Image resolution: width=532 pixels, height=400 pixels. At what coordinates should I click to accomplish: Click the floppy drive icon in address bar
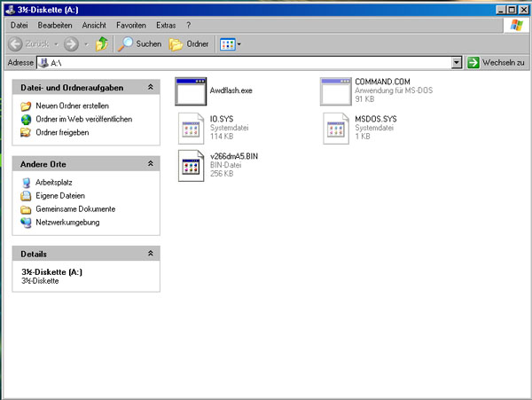(43, 63)
